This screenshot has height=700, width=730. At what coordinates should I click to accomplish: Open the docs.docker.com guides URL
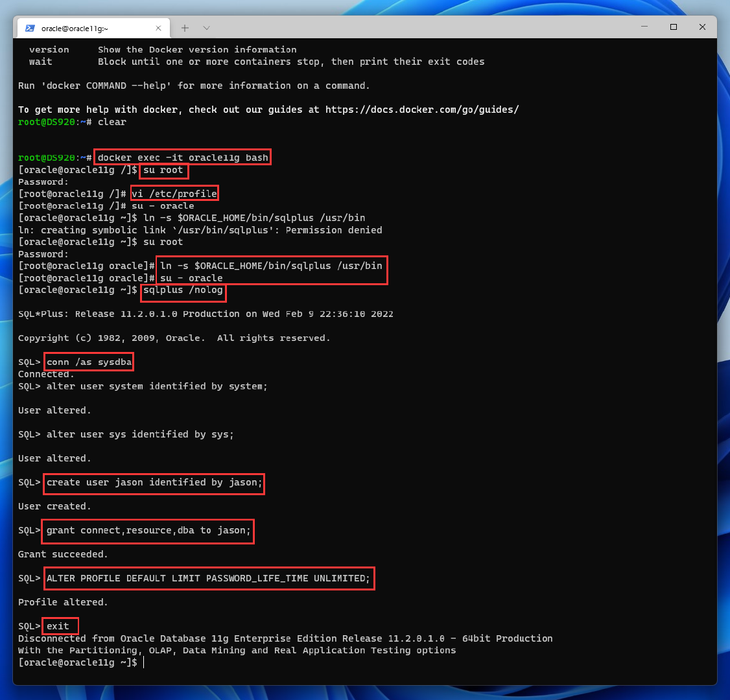coord(422,110)
